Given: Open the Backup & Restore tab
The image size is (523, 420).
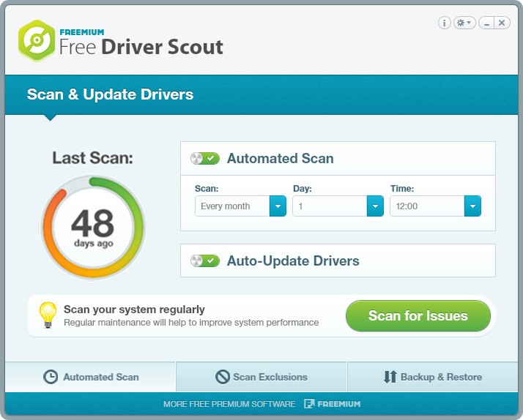Looking at the screenshot, I should coord(433,378).
